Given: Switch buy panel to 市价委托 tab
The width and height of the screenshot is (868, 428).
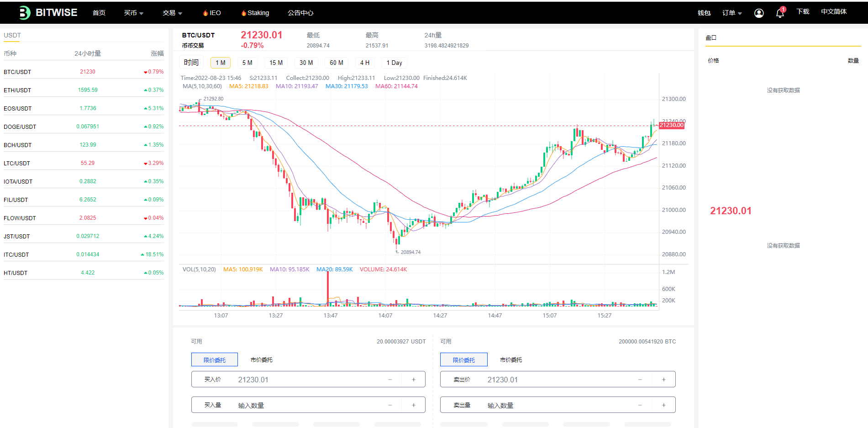Looking at the screenshot, I should click(x=261, y=360).
